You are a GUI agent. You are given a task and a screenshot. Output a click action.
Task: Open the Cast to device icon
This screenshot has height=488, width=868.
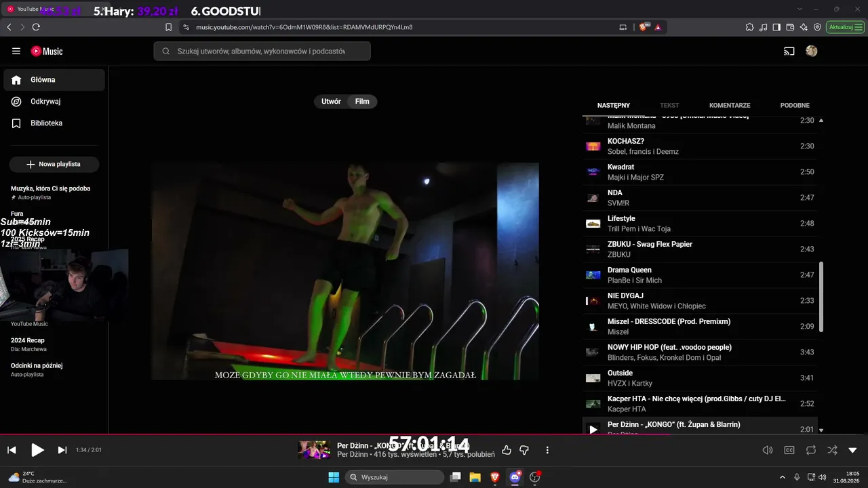pyautogui.click(x=789, y=51)
